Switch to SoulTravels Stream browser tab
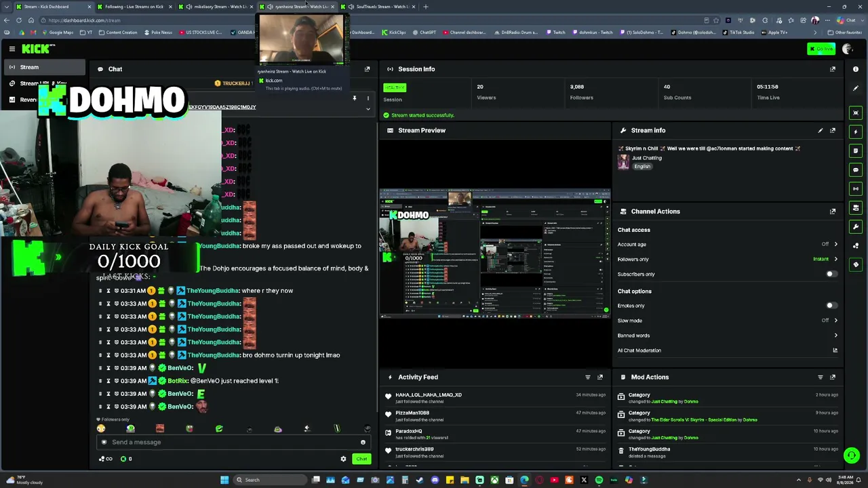This screenshot has width=868, height=488. click(x=378, y=7)
